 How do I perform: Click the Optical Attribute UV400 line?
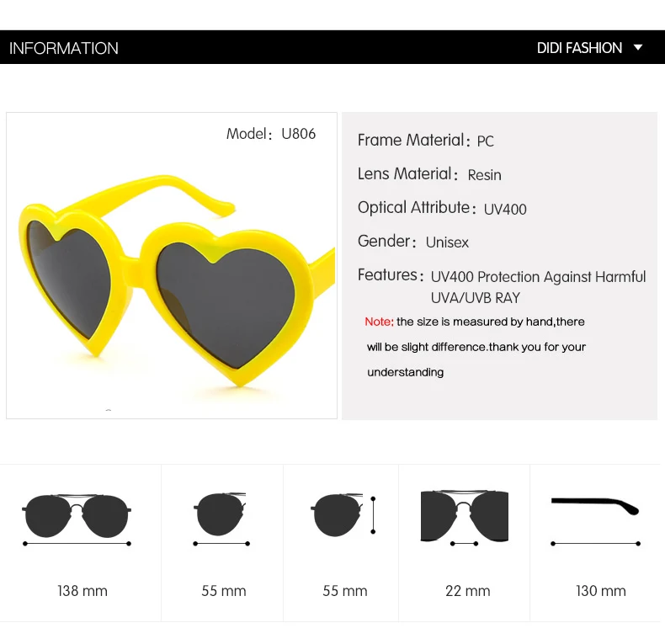coord(442,208)
